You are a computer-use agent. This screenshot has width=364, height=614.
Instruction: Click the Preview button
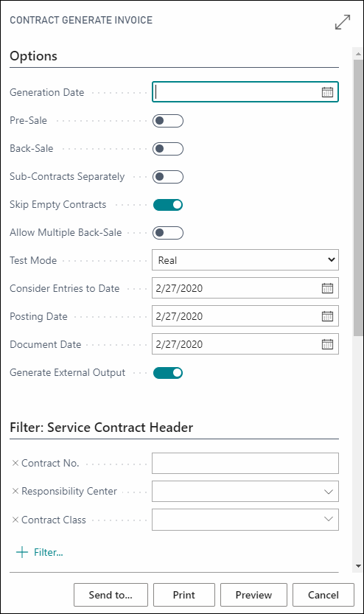point(253,595)
